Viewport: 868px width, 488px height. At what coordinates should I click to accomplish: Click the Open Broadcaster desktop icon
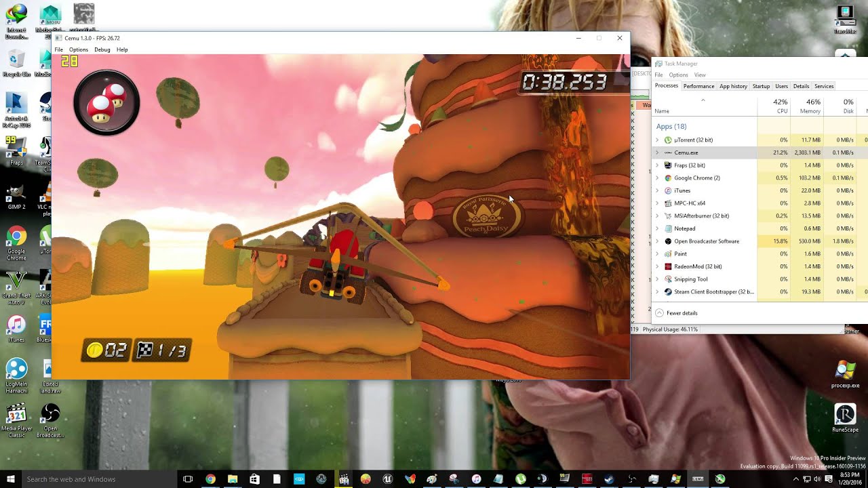[x=50, y=421]
